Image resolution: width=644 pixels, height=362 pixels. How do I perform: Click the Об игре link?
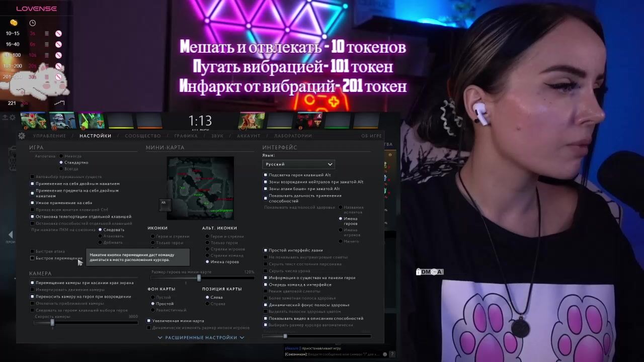pos(371,136)
